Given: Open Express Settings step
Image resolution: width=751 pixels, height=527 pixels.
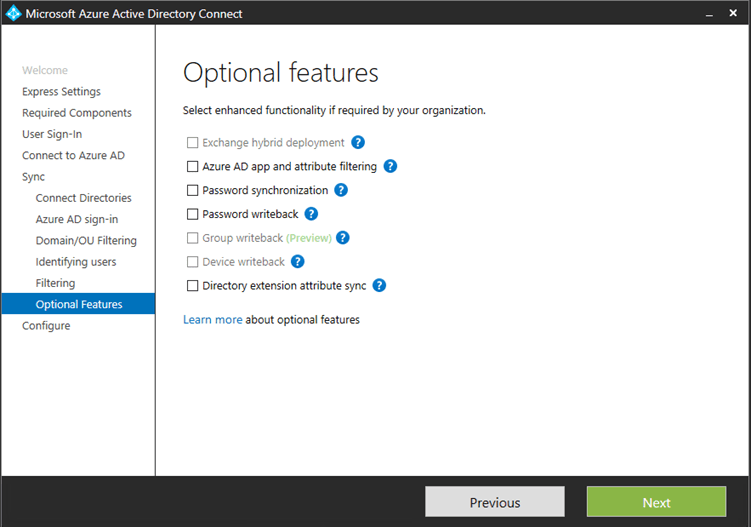Looking at the screenshot, I should (x=61, y=92).
